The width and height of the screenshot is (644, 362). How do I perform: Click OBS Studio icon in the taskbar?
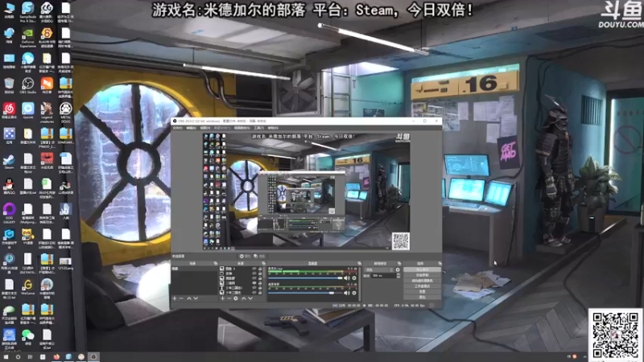93,356
